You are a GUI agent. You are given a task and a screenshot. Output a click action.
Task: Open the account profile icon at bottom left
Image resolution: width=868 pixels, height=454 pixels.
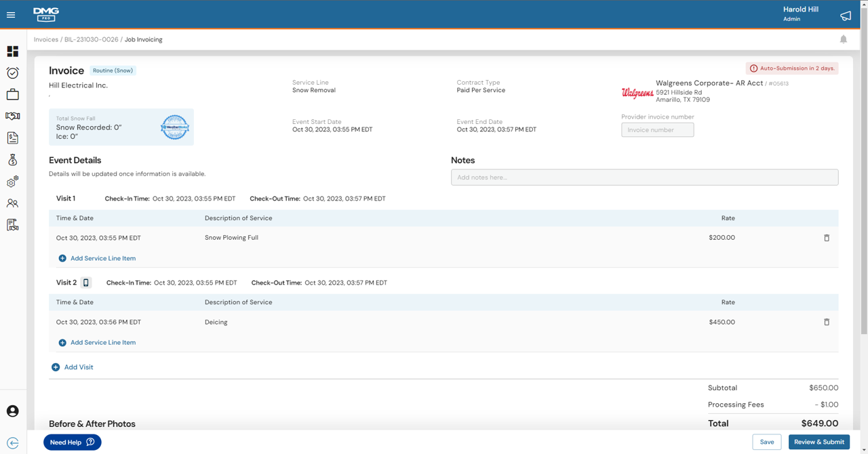tap(12, 411)
